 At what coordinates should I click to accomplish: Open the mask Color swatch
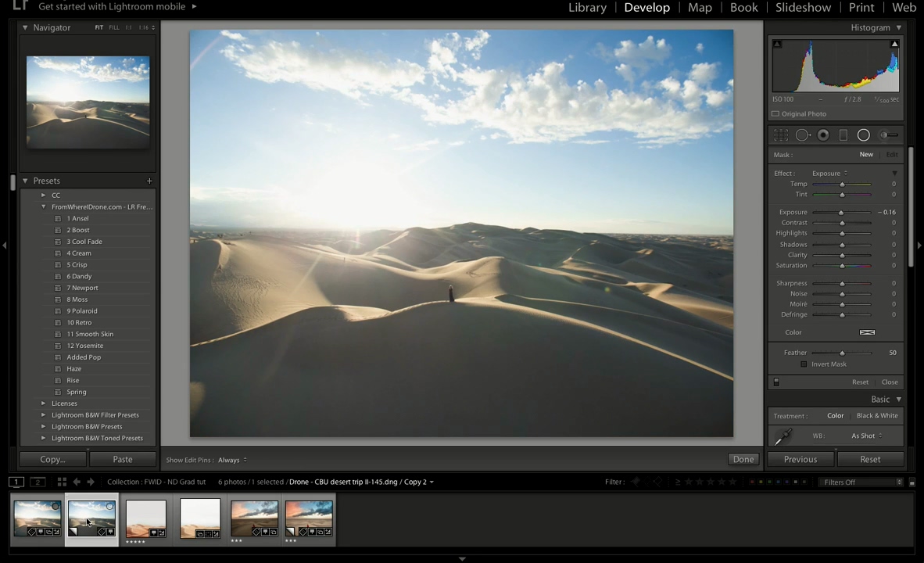867,332
